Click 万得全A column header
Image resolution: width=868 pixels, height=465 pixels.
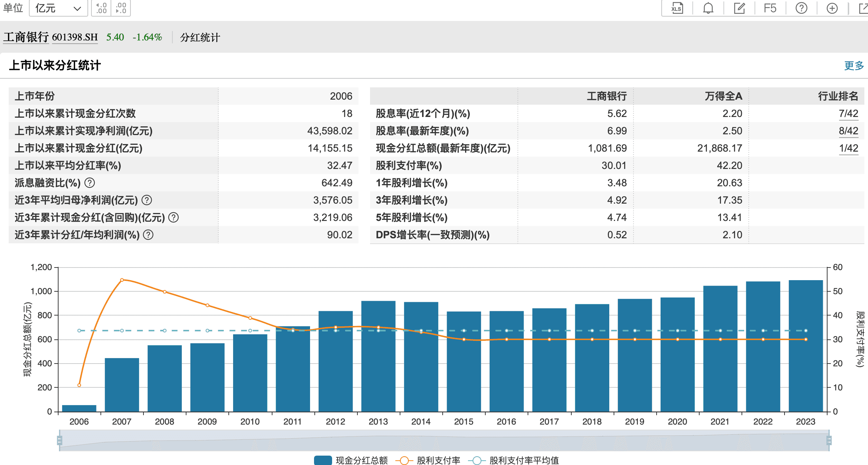point(723,96)
